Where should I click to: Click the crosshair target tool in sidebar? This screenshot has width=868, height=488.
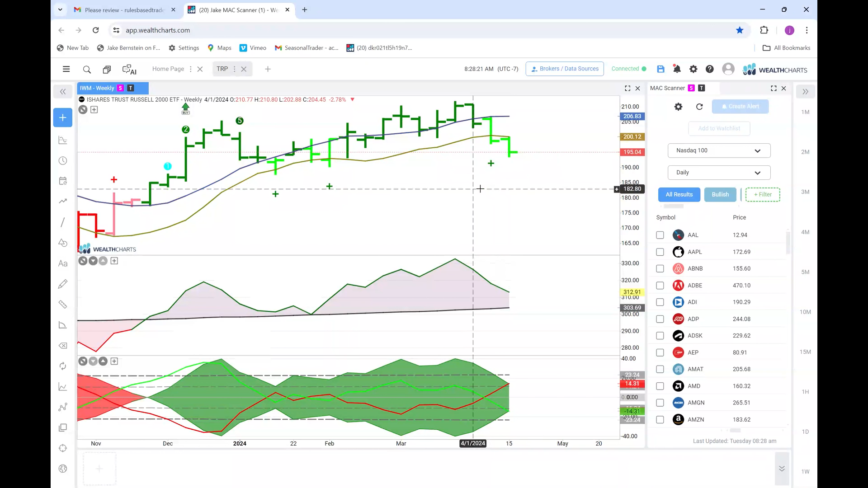tap(63, 448)
